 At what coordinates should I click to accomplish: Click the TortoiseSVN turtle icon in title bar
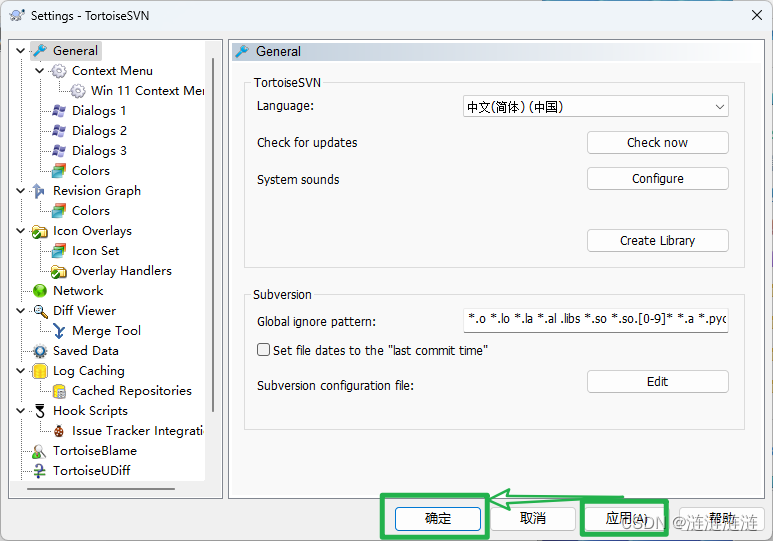(x=17, y=15)
